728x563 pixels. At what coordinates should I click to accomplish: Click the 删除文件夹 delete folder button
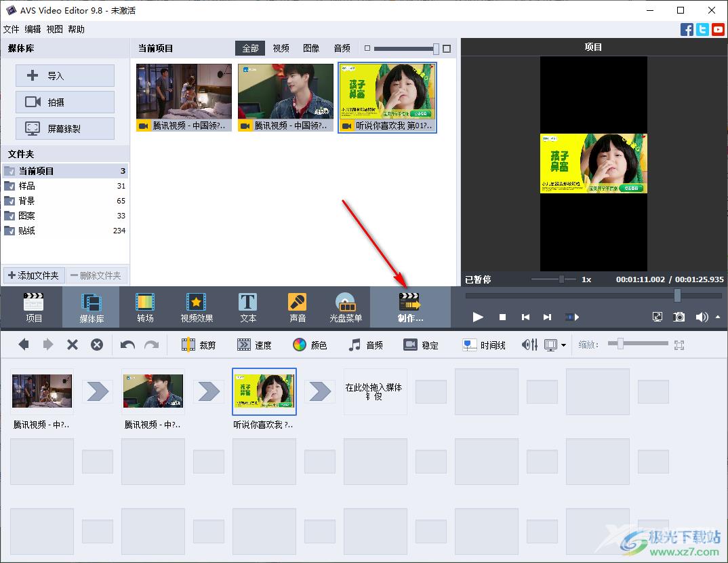(96, 275)
